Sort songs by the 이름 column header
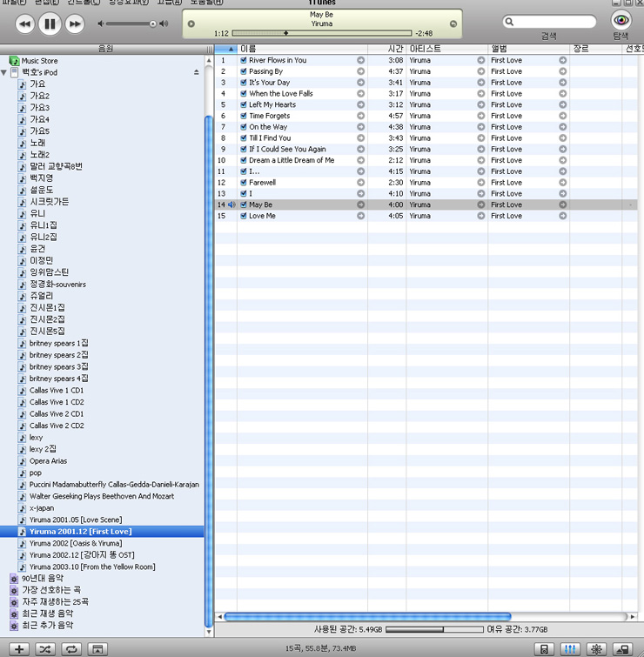 coord(302,49)
